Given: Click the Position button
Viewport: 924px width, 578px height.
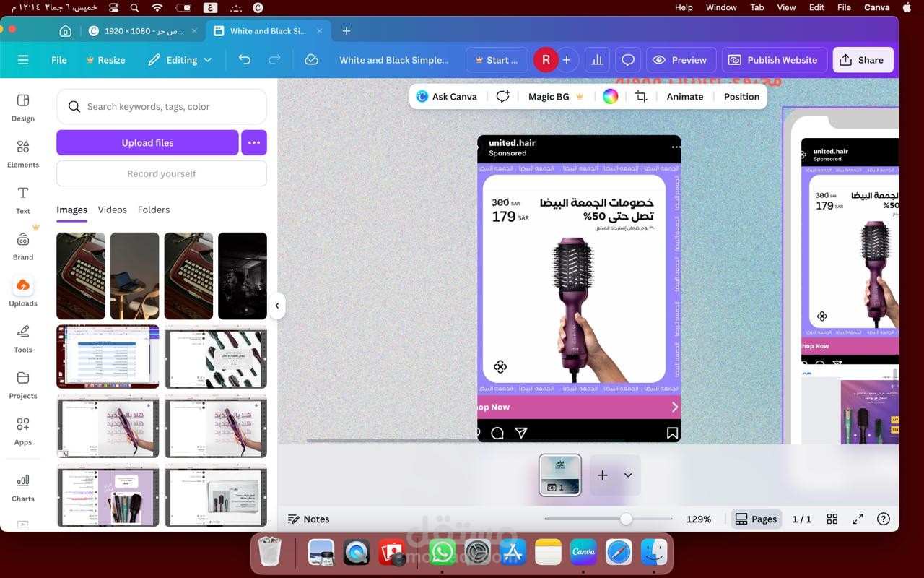Looking at the screenshot, I should [741, 96].
